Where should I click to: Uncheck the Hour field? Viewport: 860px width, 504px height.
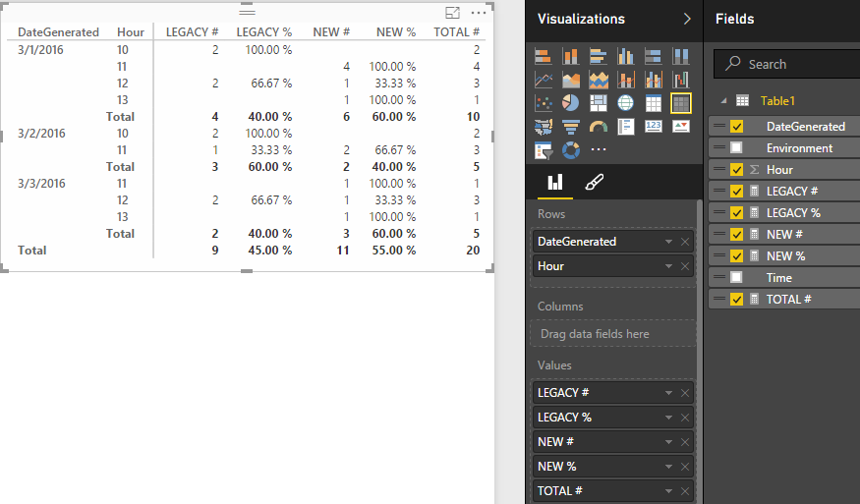pos(736,169)
